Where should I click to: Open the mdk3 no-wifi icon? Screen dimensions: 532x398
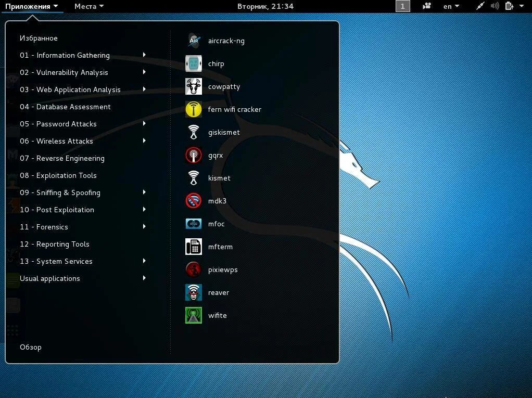click(194, 201)
